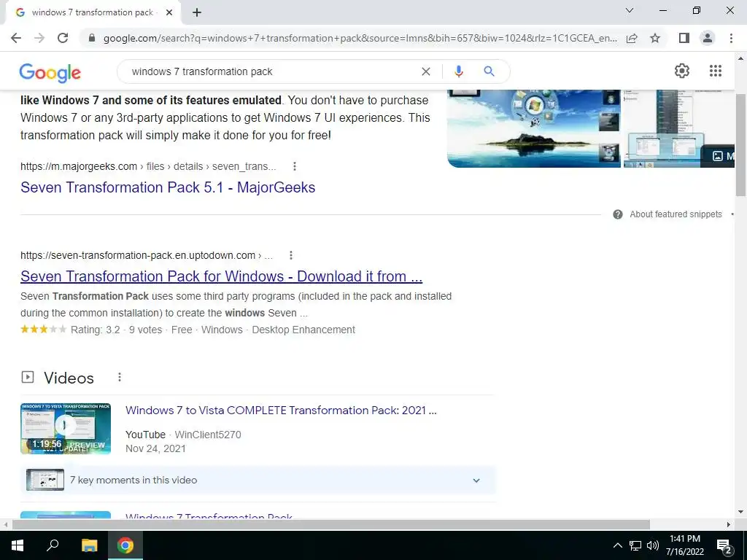Submit search with the magnifier icon
Screen dimensions: 747x560
489,71
